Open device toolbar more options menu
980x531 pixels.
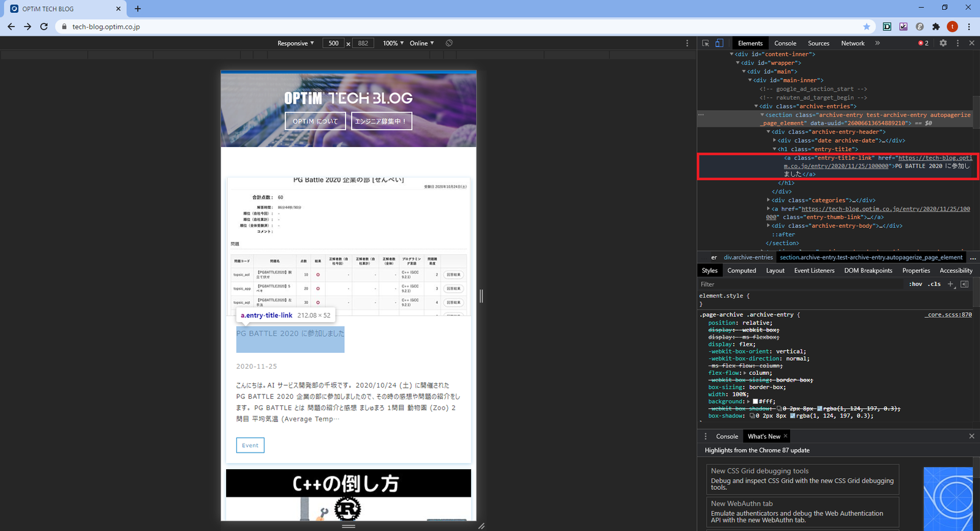click(x=687, y=43)
